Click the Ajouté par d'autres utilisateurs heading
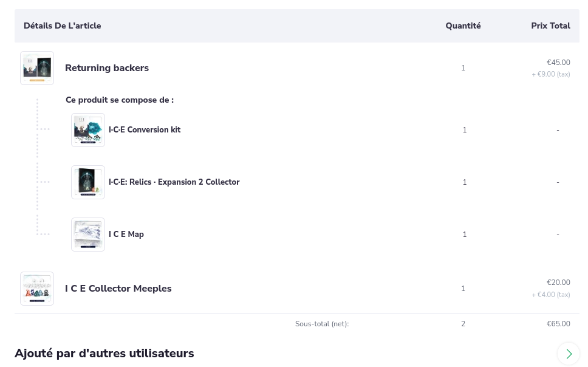Screen dimensions: 588x367 point(104,354)
